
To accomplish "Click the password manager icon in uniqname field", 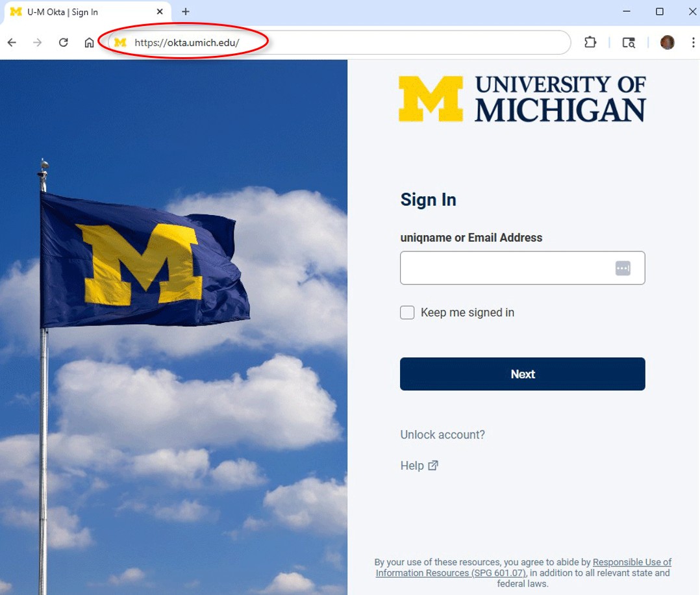I will tap(623, 268).
